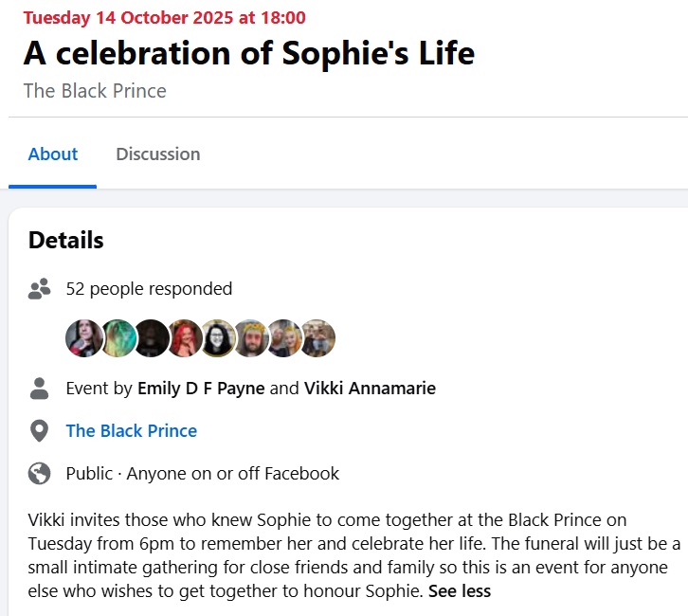Viewport: 688px width, 616px height.
Task: Click the red event date text
Action: pyautogui.click(x=164, y=18)
